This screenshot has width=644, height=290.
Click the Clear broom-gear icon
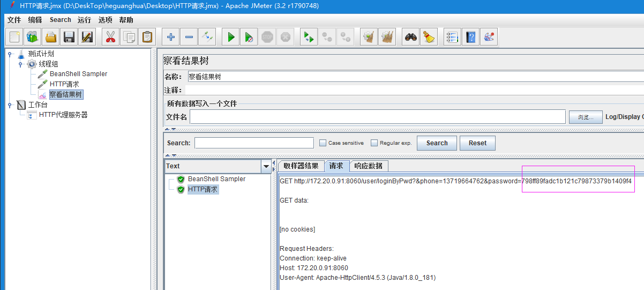[369, 37]
